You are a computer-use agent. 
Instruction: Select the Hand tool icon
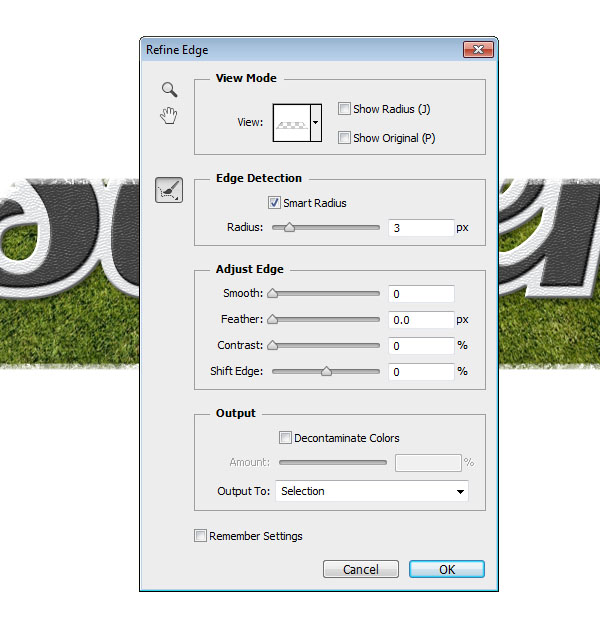pyautogui.click(x=169, y=116)
